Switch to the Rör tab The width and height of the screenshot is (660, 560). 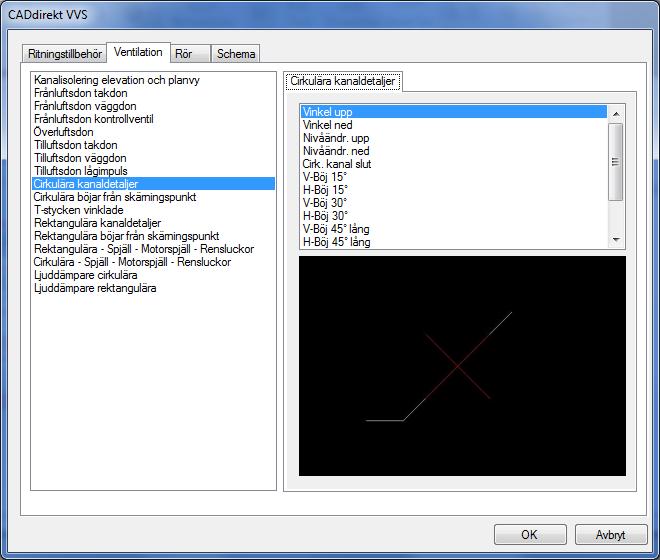click(190, 54)
